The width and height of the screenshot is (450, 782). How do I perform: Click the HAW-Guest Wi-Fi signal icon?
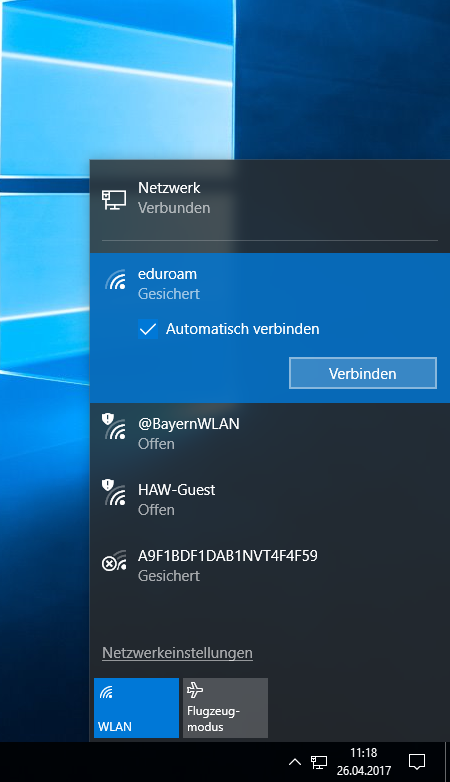point(114,492)
